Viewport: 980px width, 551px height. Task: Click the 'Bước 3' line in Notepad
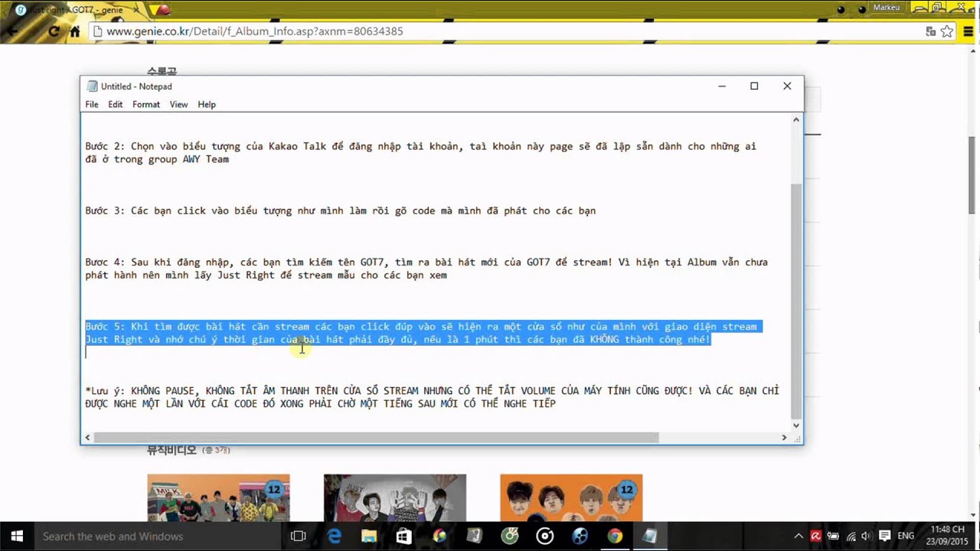point(340,210)
